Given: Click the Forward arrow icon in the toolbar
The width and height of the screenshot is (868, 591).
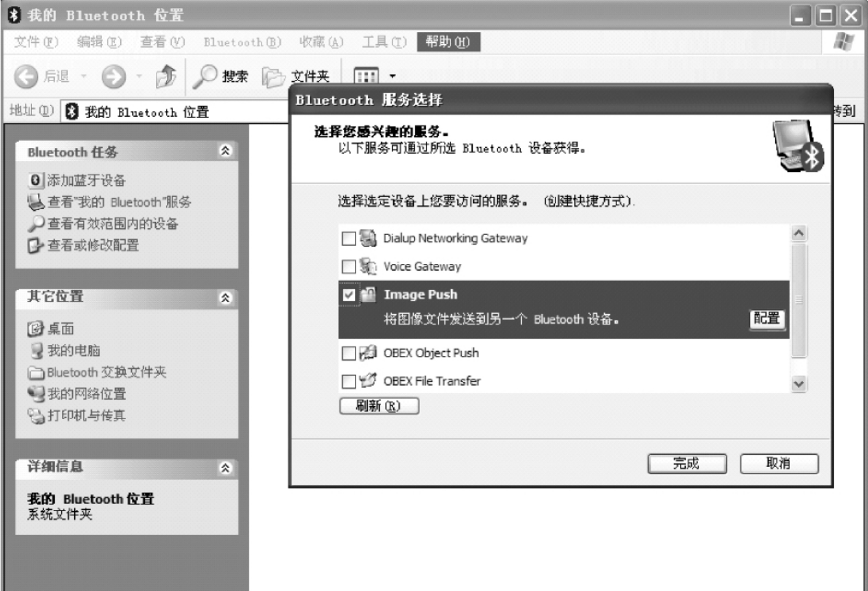Looking at the screenshot, I should point(114,77).
